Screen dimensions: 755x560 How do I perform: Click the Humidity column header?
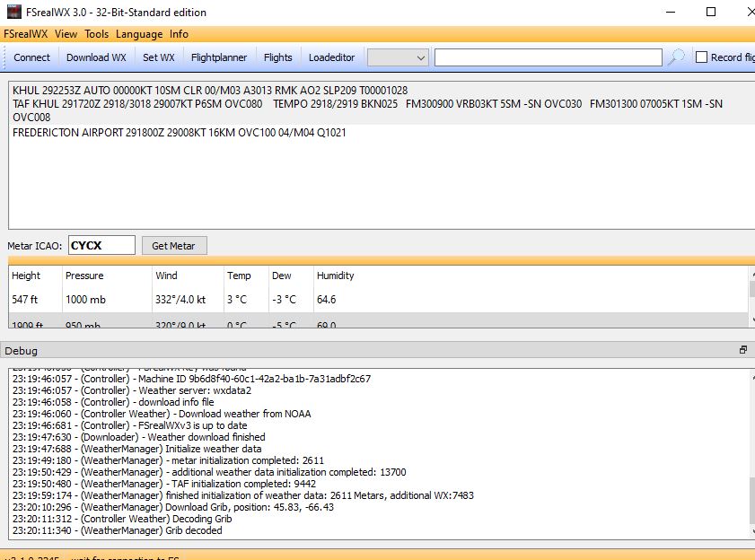(335, 276)
